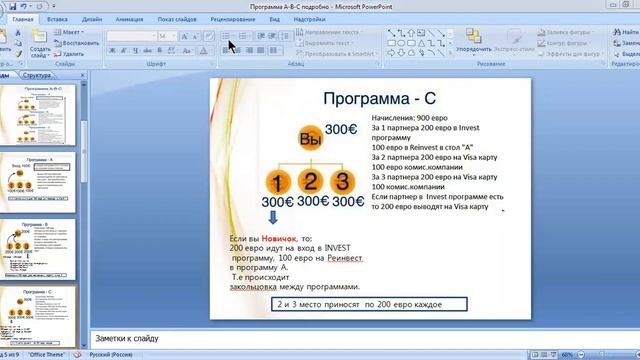Click the Удалить (Delete) slide button
Viewport: 640px width, 360px height.
(69, 53)
